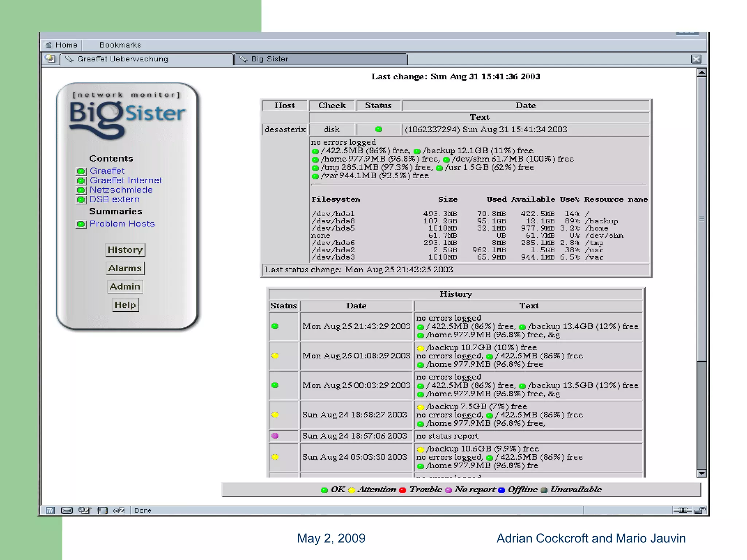747x560 pixels.
Task: Open the Composer icon in status bar
Action: (85, 510)
